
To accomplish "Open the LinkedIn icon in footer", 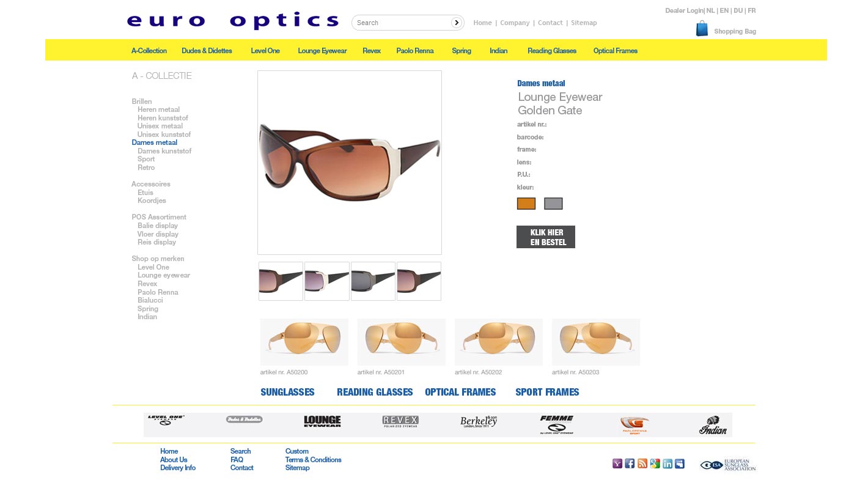I will pyautogui.click(x=668, y=463).
